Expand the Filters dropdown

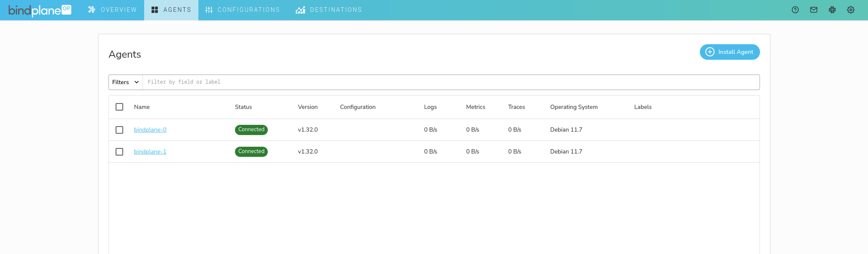[x=126, y=82]
